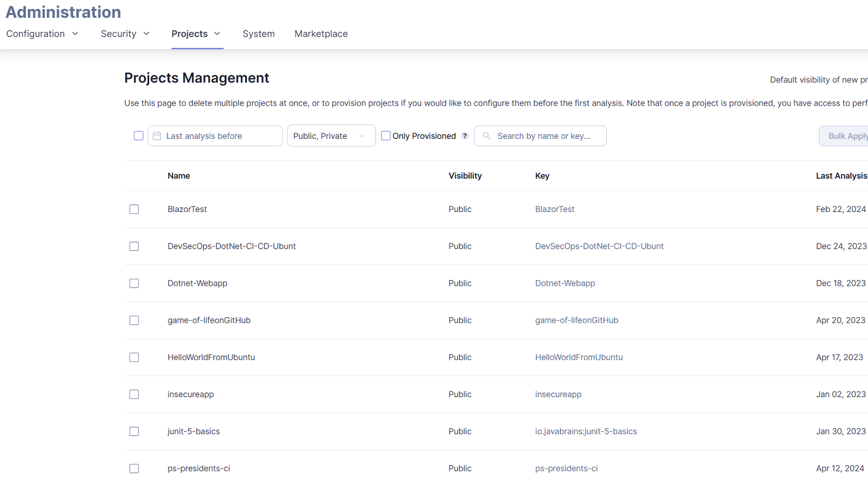Viewport: 868px width, 484px height.
Task: Open the Public, Private visibility dropdown
Action: tap(331, 136)
